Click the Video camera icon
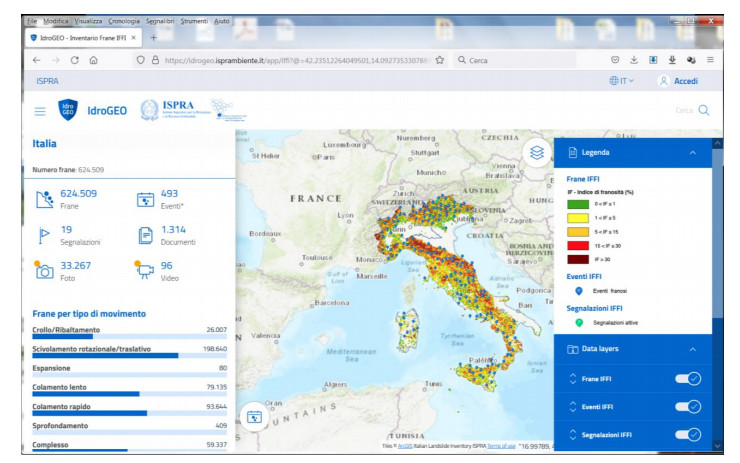Screen dimensions: 740x463 pyautogui.click(x=144, y=268)
